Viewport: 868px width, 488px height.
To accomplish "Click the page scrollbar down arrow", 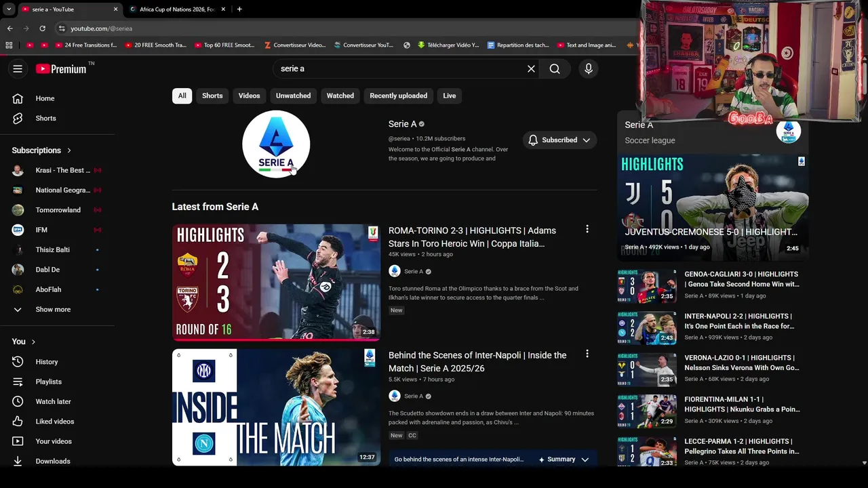I will click(x=864, y=463).
